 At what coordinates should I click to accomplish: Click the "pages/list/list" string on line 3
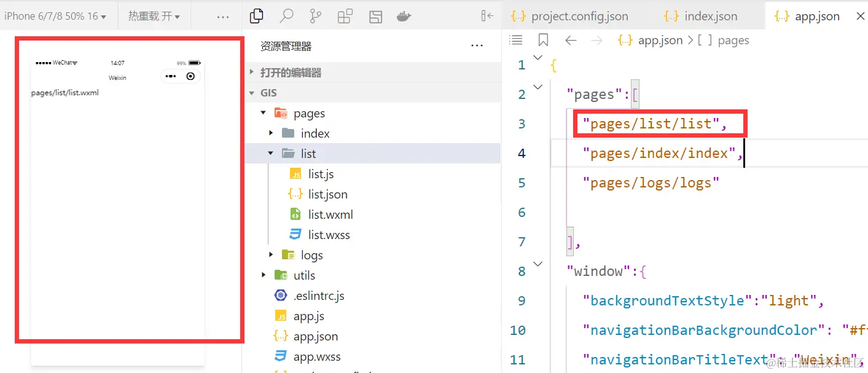pyautogui.click(x=651, y=124)
